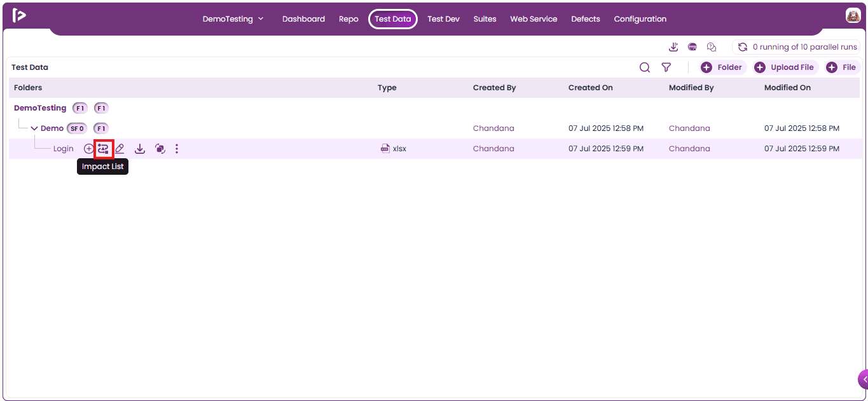Click the Created By column header
Viewport: 868px width, 401px height.
(494, 88)
